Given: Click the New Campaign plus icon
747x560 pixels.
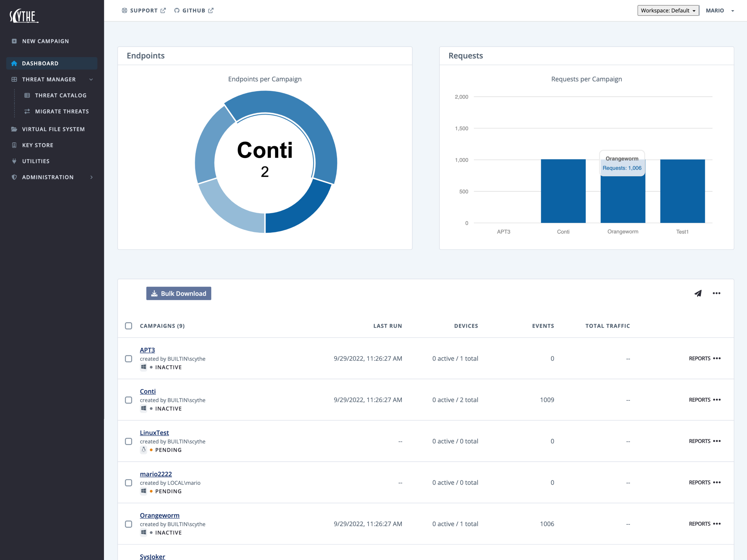Looking at the screenshot, I should pyautogui.click(x=14, y=41).
